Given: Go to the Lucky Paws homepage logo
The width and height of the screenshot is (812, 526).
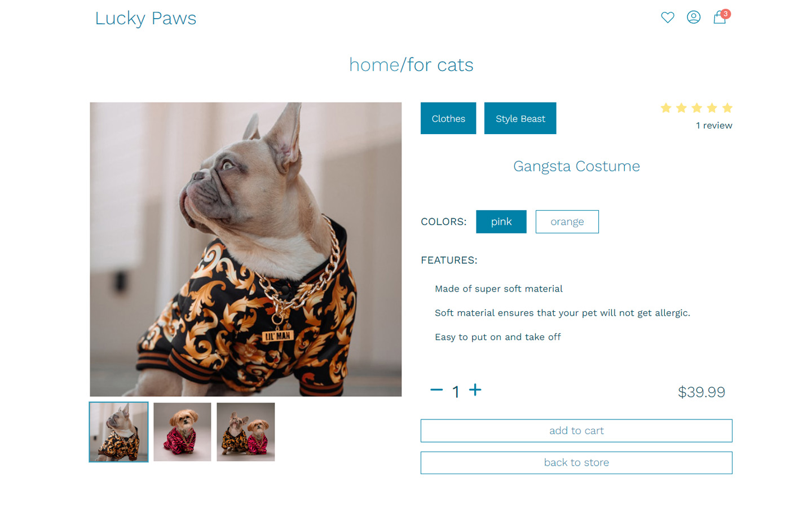Looking at the screenshot, I should 145,18.
